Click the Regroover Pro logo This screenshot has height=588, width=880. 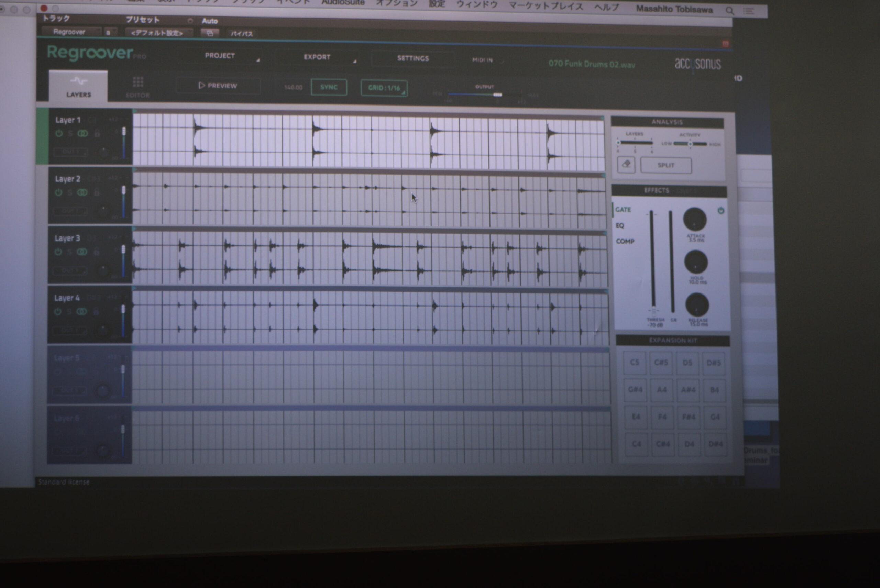(x=96, y=53)
